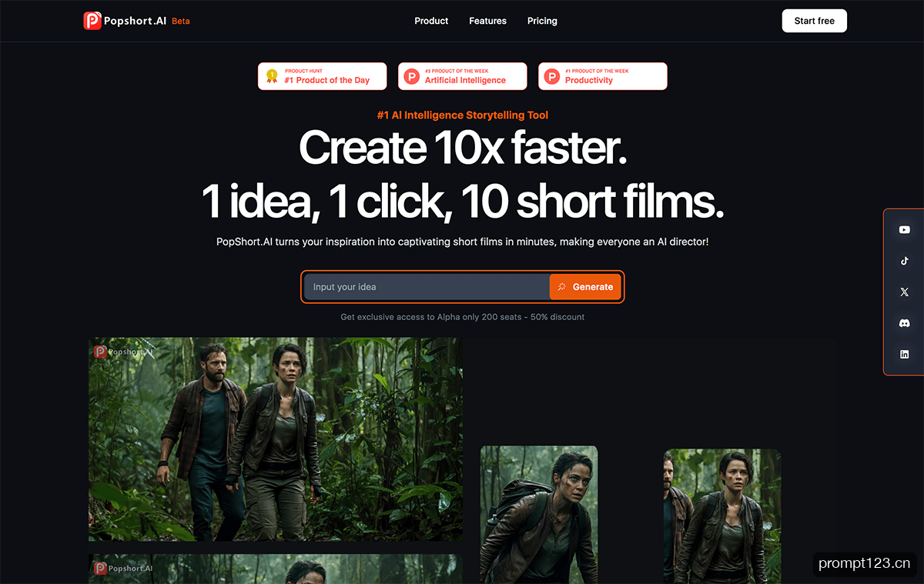
Task: Open thumbnail of woman with backpack
Action: [539, 515]
